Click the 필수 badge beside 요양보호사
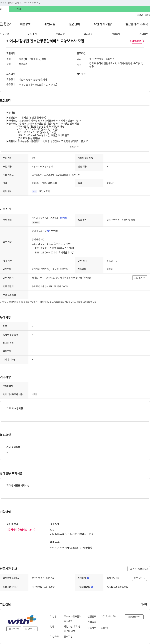This screenshot has height=644, width=150. click(x=34, y=191)
